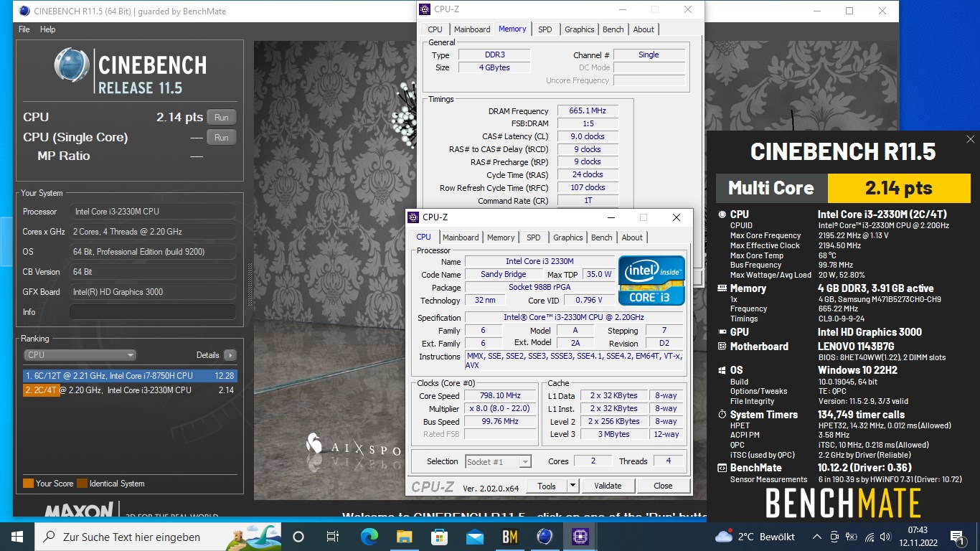Launch Microsoft Edge from the taskbar
This screenshot has width=980, height=551.
coord(369,537)
